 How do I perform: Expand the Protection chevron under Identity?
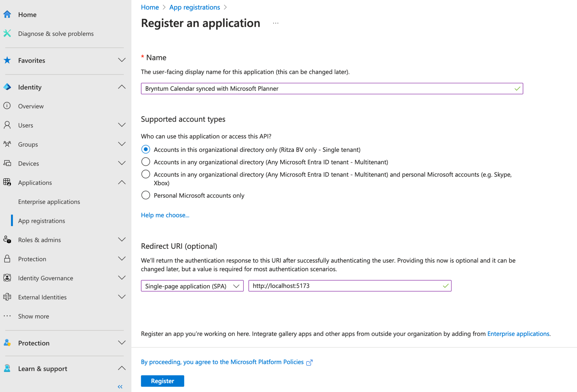122,259
